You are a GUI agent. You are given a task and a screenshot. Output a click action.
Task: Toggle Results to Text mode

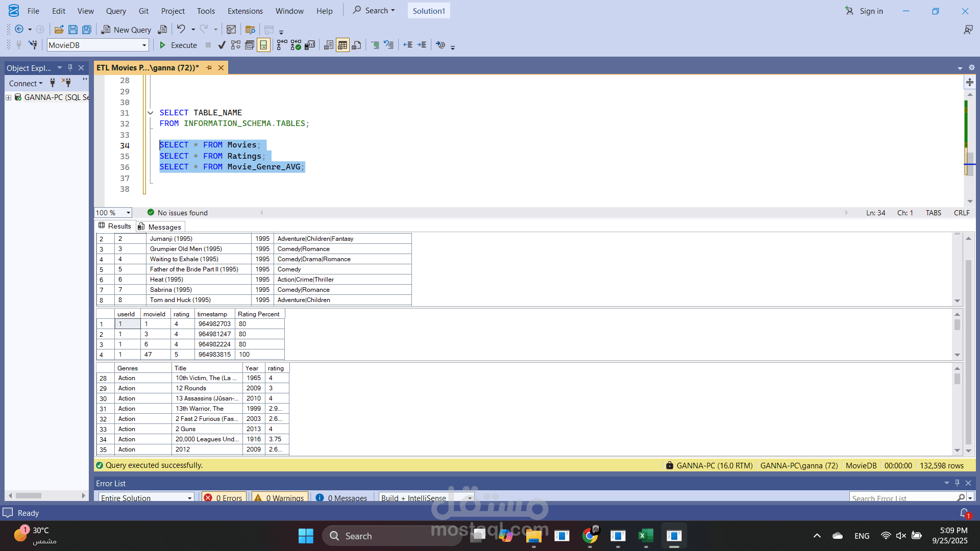point(329,45)
